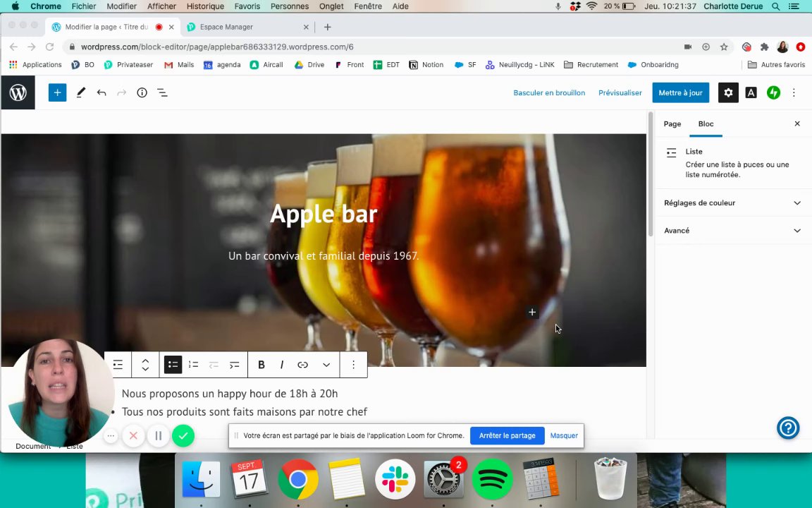Toggle italic formatting
This screenshot has height=508, width=812.
(x=282, y=365)
